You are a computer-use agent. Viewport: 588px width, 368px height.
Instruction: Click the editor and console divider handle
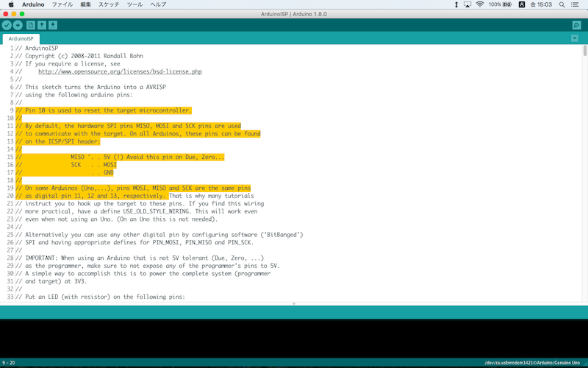[294, 303]
